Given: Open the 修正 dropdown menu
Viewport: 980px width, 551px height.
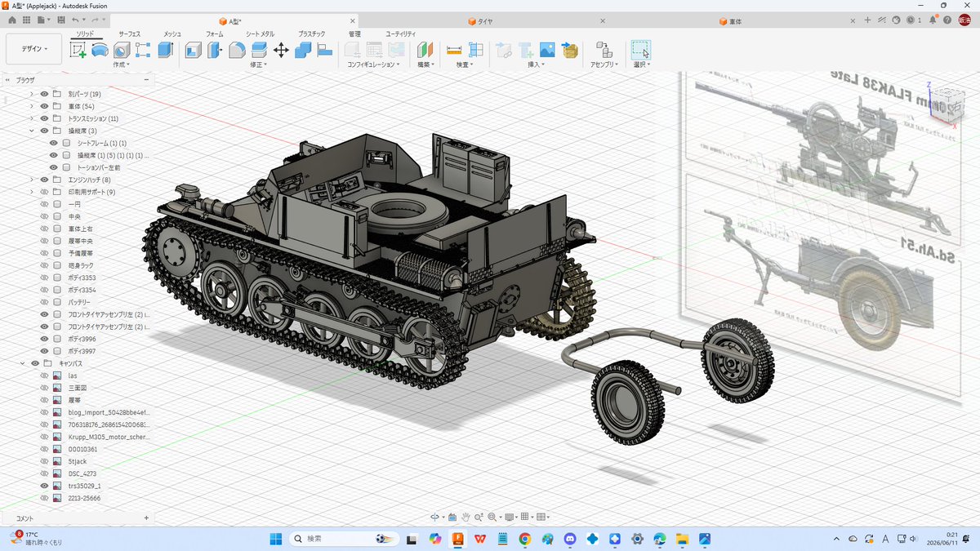Looking at the screenshot, I should (x=258, y=64).
